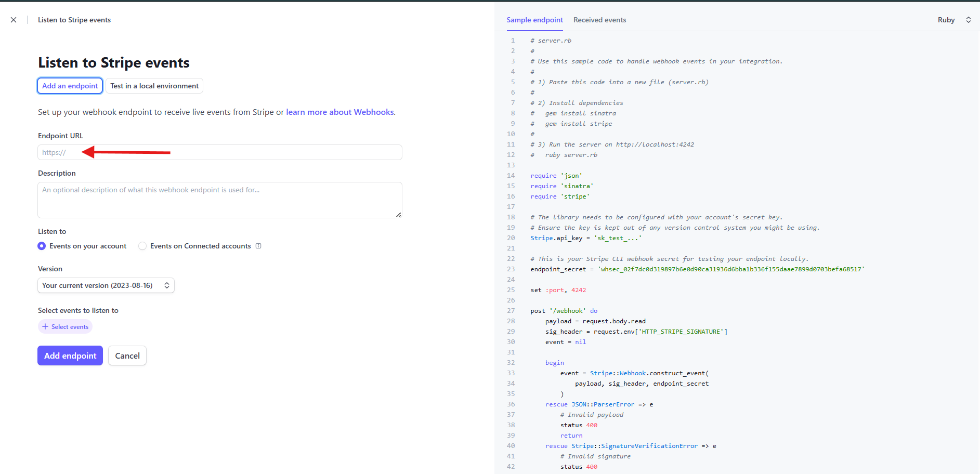
Task: Switch to Test in a local environment
Action: coord(154,86)
